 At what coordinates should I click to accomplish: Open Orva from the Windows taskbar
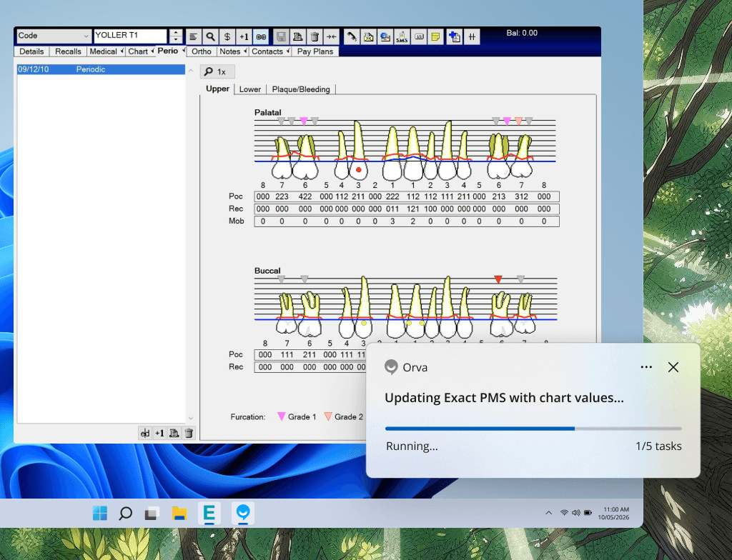pos(244,513)
